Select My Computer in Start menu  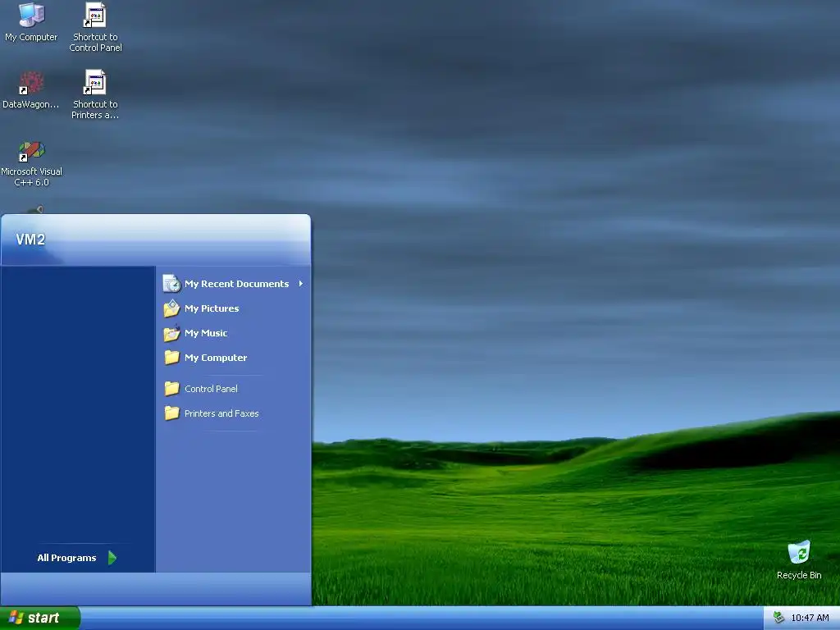[x=234, y=358]
